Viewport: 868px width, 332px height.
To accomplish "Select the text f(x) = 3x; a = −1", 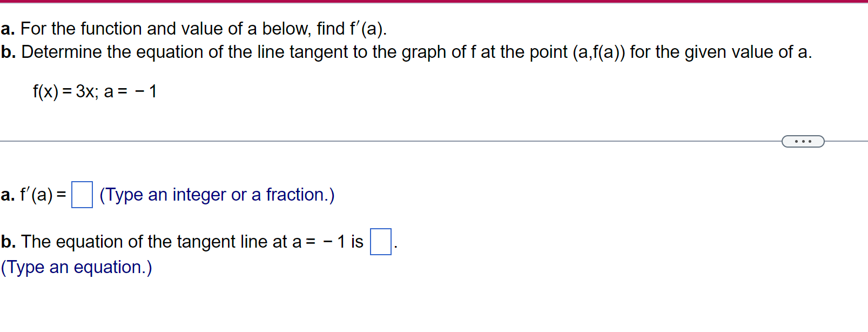I will (95, 91).
